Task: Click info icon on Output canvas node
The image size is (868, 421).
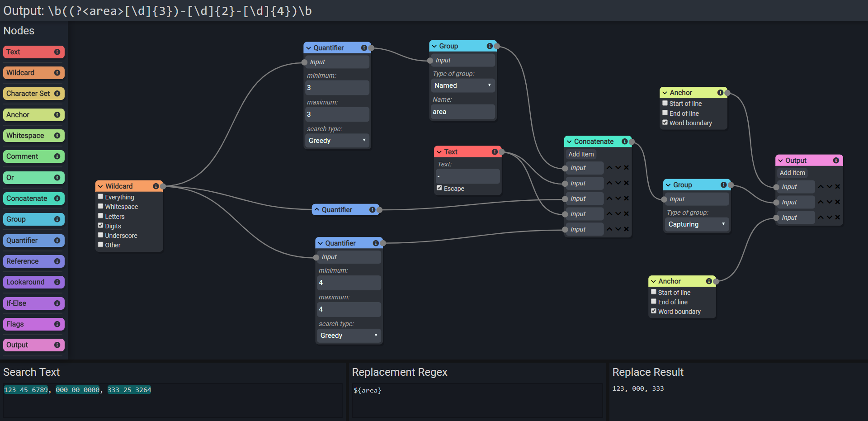Action: (x=836, y=161)
